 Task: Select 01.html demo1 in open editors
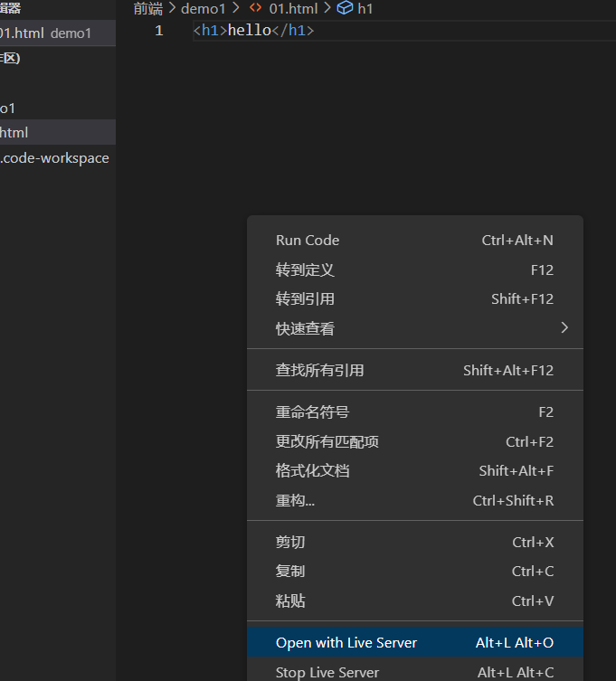45,33
